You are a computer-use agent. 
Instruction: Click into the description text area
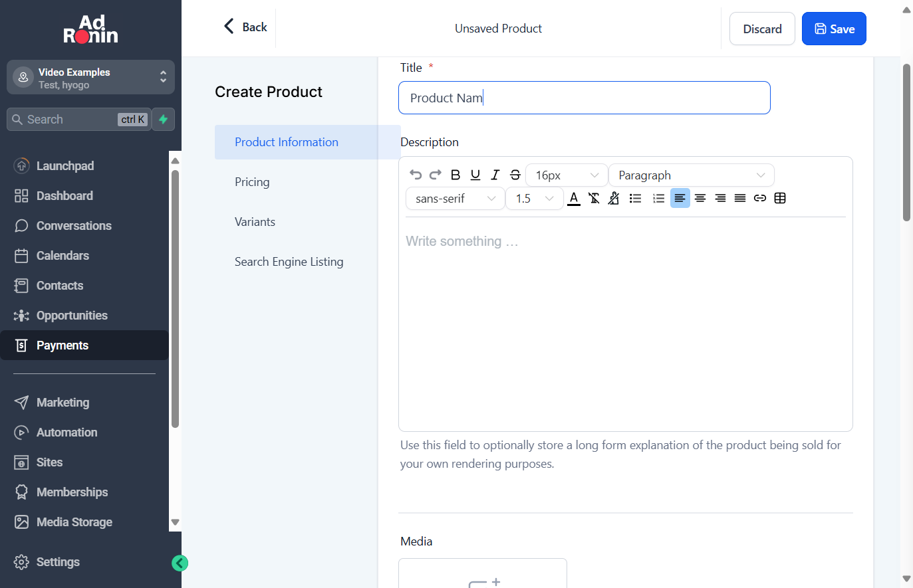[625, 324]
